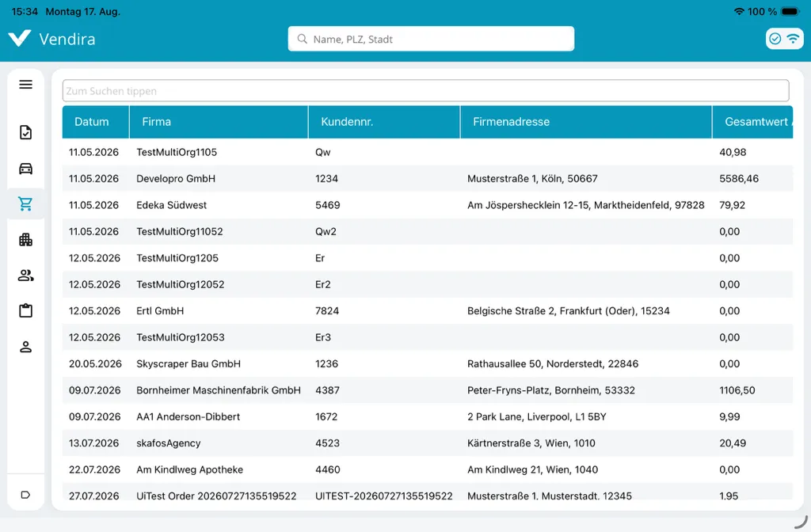Open the user profile person icon
The width and height of the screenshot is (811, 532).
coord(25,347)
